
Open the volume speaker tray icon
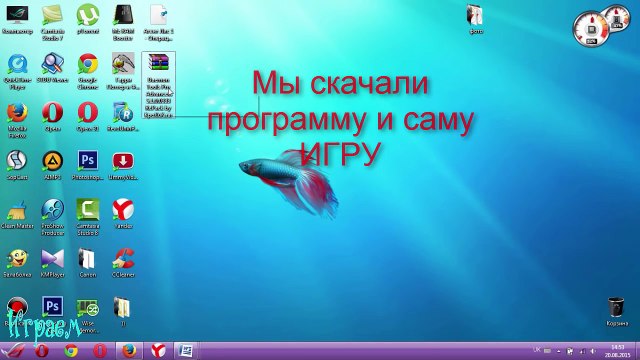click(593, 351)
